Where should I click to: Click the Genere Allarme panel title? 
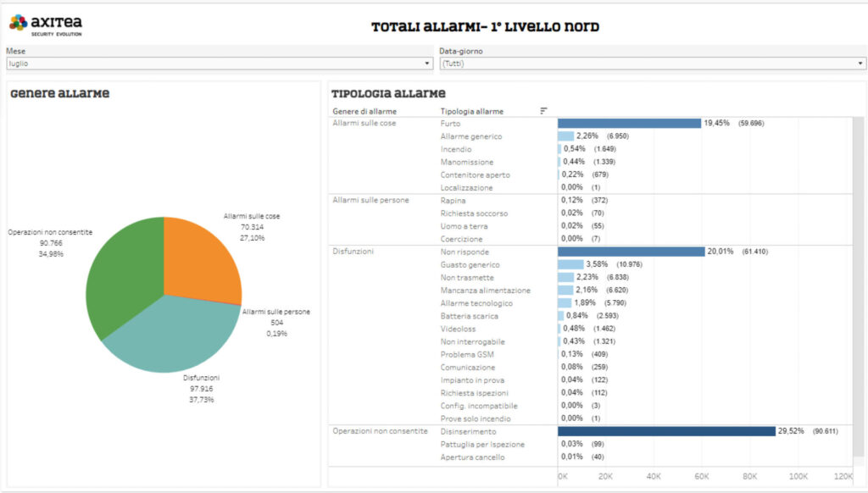click(60, 93)
